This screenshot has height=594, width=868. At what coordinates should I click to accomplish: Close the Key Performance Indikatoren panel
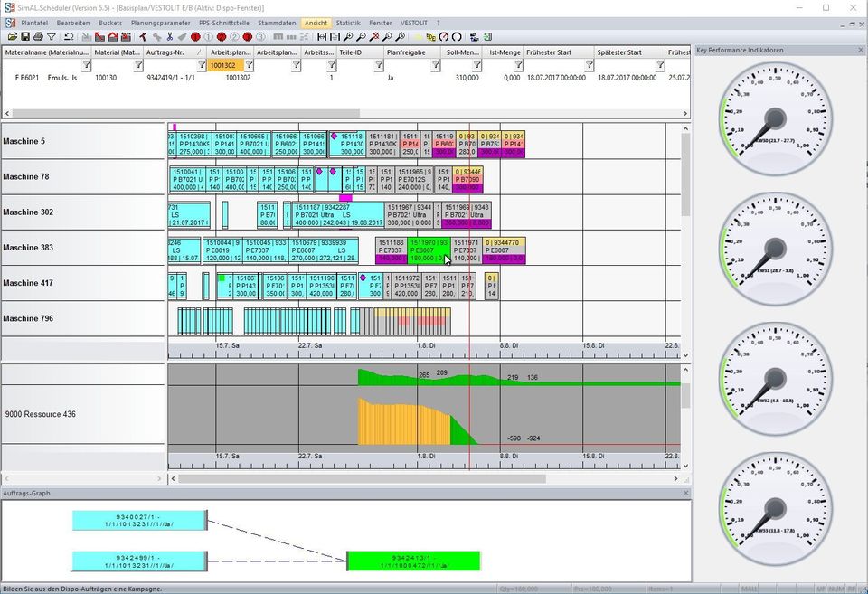click(861, 50)
